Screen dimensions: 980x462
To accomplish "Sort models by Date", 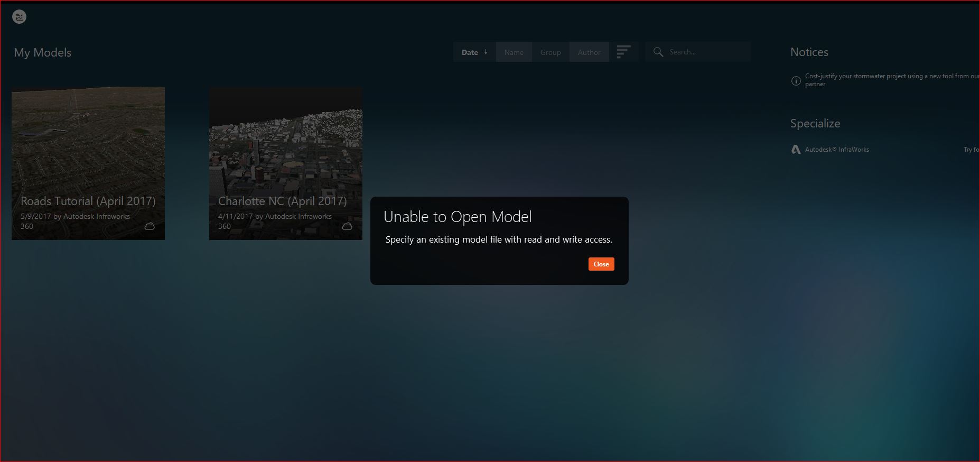I will click(x=474, y=52).
